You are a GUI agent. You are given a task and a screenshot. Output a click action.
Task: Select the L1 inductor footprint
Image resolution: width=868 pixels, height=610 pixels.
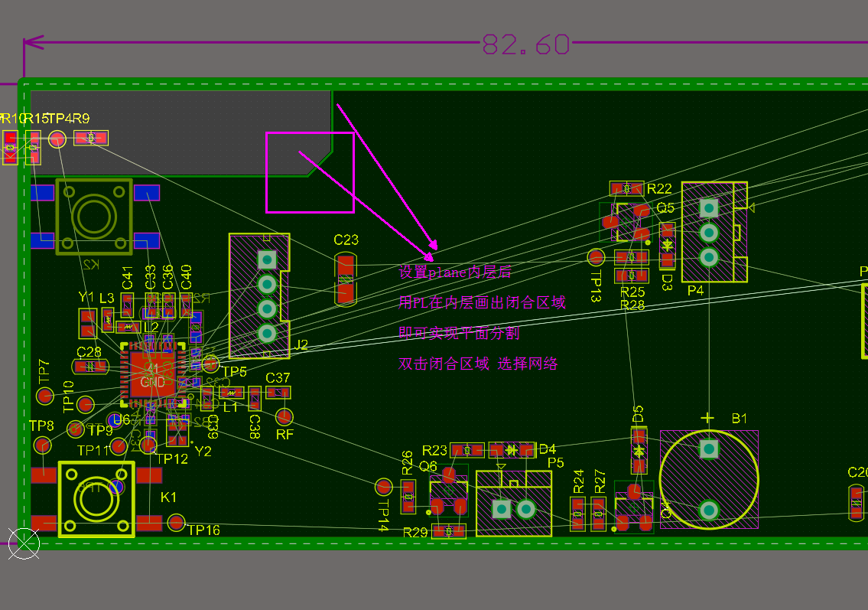[232, 393]
